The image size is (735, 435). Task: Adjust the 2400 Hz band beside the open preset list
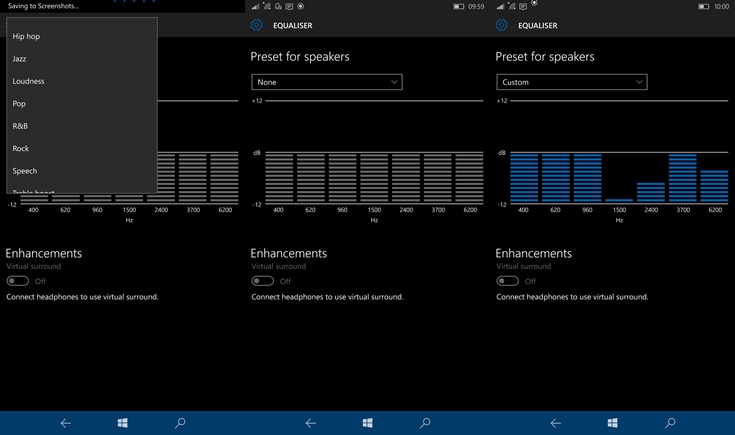pyautogui.click(x=166, y=178)
